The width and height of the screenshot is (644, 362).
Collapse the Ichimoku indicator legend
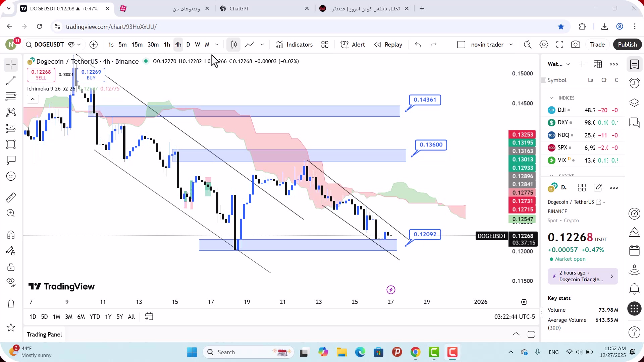tap(33, 99)
